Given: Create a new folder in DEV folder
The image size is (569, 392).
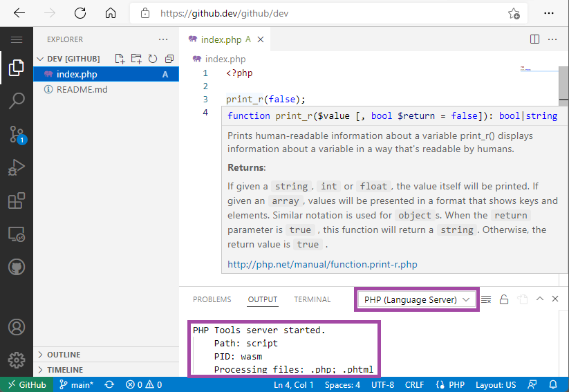Looking at the screenshot, I should 136,59.
